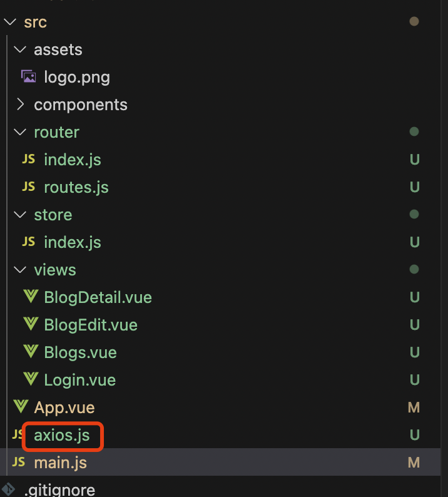Screen dimensions: 448x497
Task: Click the git icon beside .gitignore
Action: (x=9, y=489)
